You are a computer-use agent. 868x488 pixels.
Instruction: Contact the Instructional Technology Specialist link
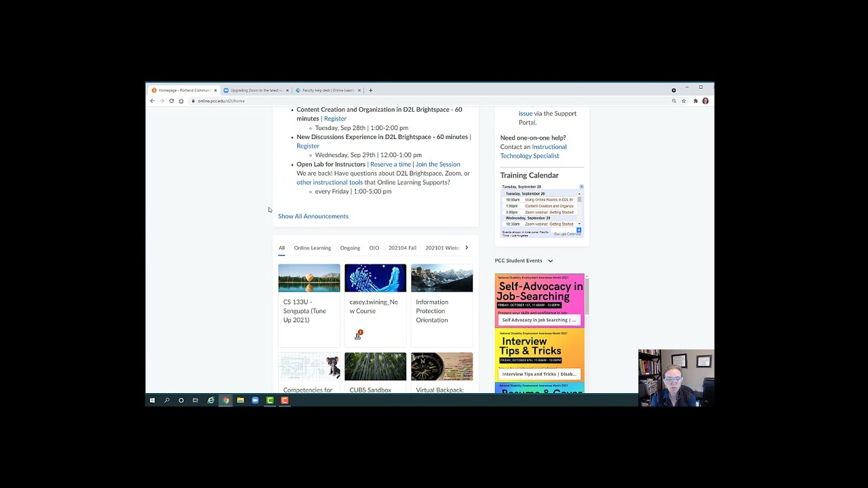coord(534,151)
